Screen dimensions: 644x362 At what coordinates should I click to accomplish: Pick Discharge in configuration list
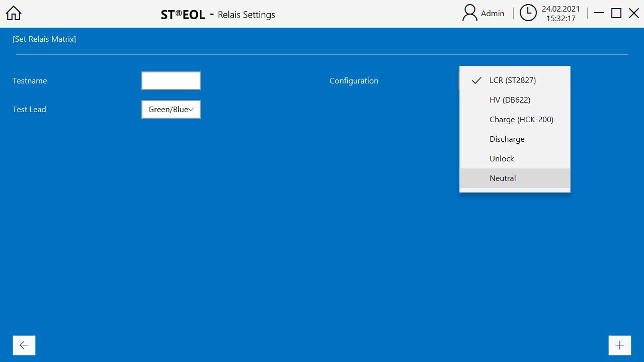pos(507,139)
